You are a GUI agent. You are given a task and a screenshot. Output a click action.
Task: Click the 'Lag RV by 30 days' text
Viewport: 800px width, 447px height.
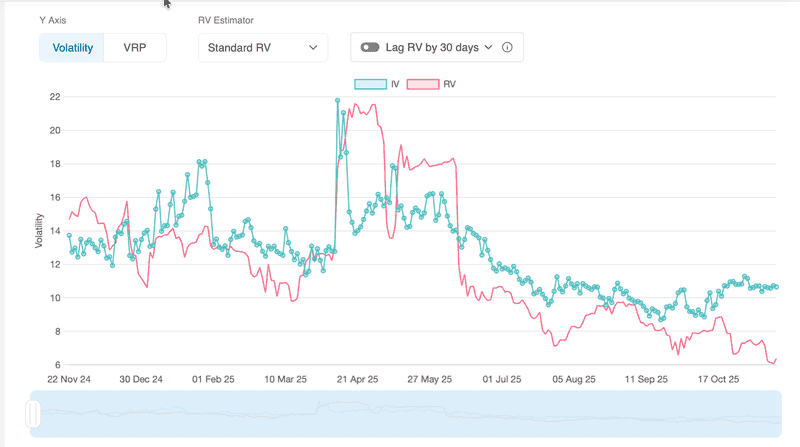432,47
